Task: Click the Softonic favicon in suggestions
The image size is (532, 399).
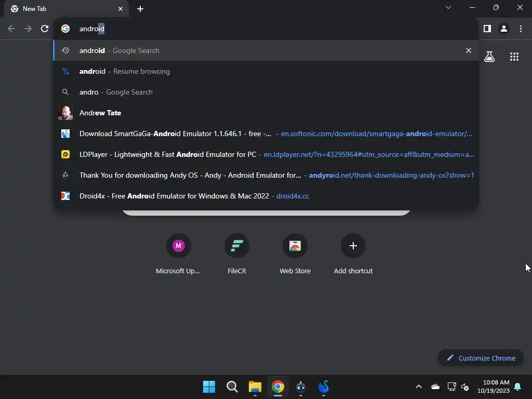Action: pos(65,134)
